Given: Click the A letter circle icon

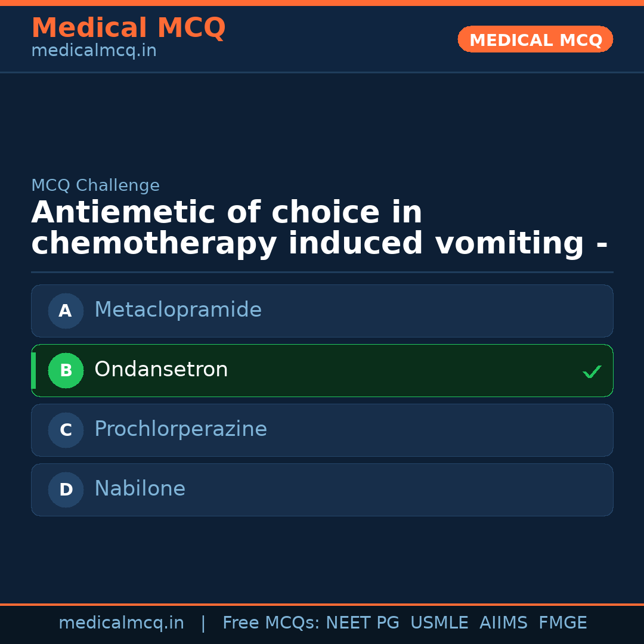Looking at the screenshot, I should pos(66,311).
